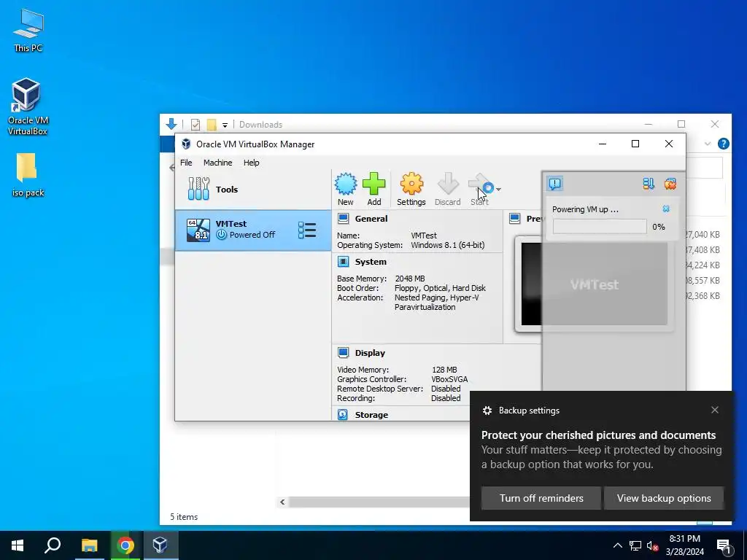Select the iso pack desktop folder
The height and width of the screenshot is (560, 747).
[28, 175]
